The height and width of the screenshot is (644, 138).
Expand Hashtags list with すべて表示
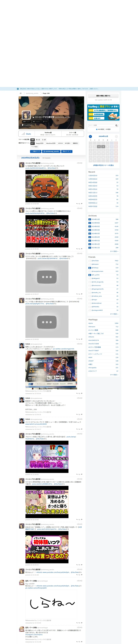coord(114,375)
